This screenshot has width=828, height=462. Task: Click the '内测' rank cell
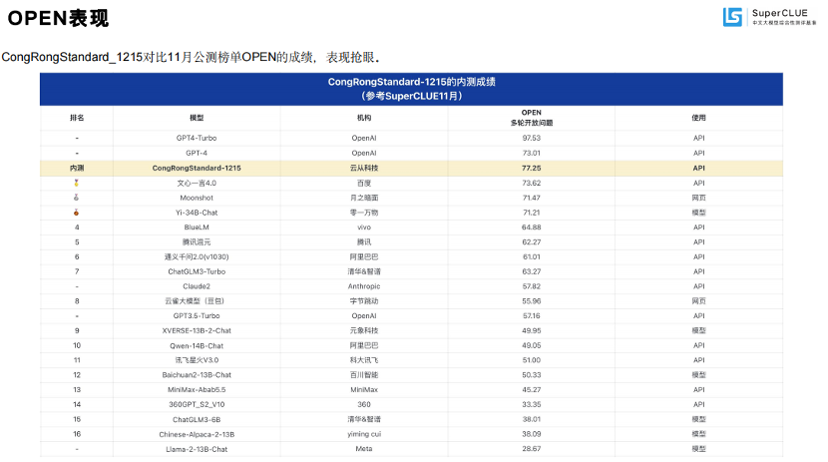[77, 168]
